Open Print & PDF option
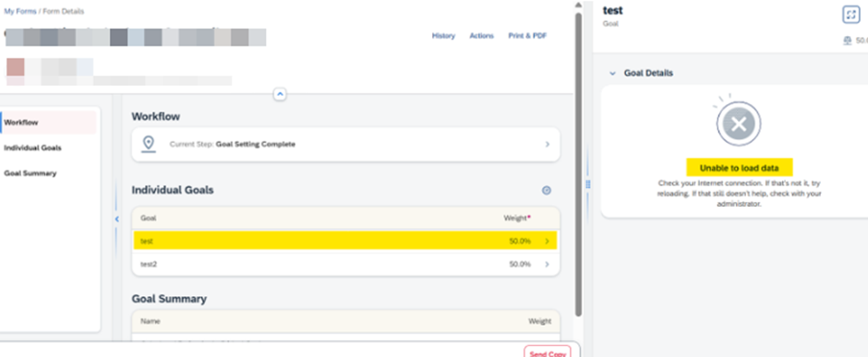 [x=527, y=36]
